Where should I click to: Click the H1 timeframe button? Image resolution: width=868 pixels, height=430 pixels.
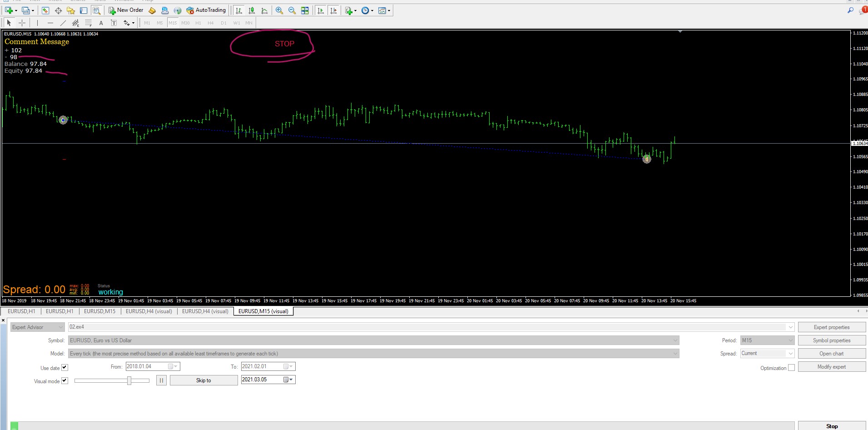coord(198,23)
